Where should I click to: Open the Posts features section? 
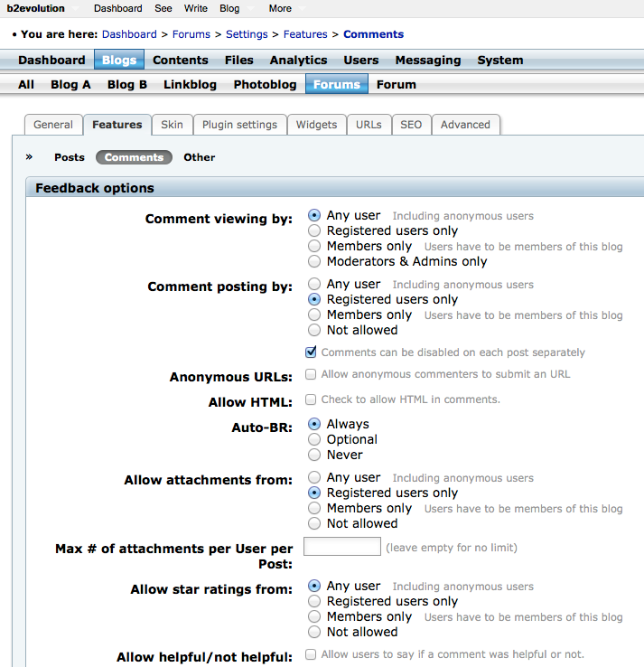tap(70, 157)
